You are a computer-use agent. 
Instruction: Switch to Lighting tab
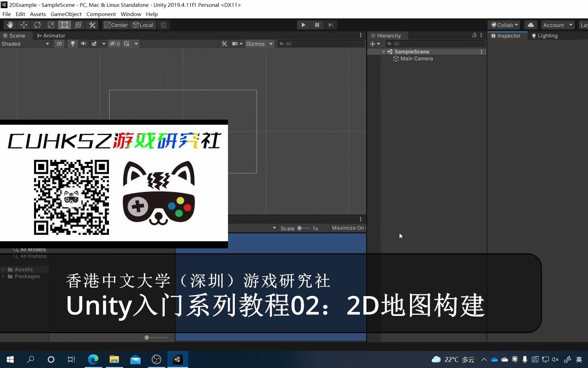pos(545,35)
